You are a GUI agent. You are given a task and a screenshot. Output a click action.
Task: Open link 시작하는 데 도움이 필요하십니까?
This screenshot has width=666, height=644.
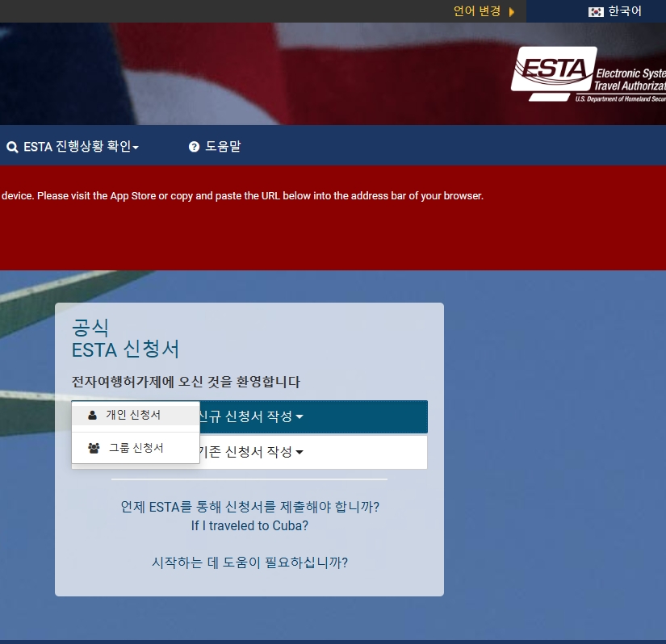coord(249,563)
